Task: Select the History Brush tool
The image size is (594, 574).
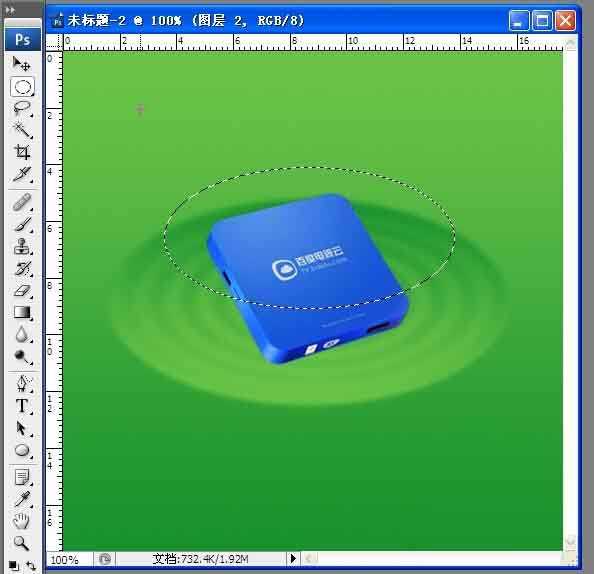Action: pyautogui.click(x=22, y=269)
